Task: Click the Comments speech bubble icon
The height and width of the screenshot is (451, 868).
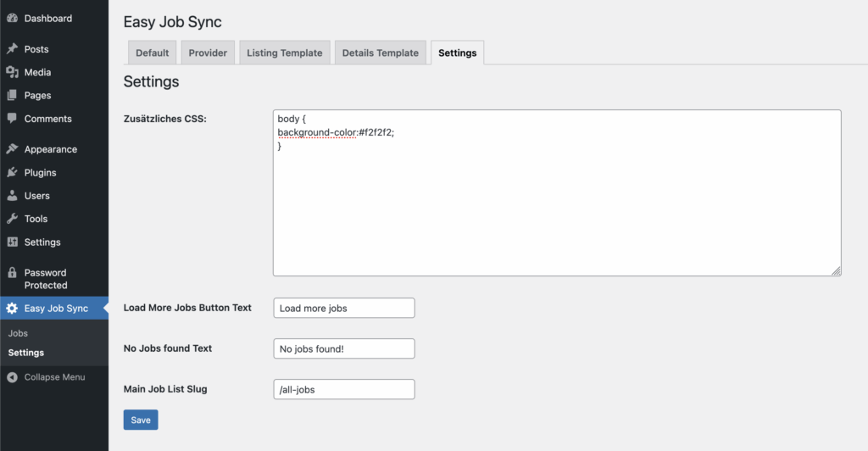Action: 12,119
